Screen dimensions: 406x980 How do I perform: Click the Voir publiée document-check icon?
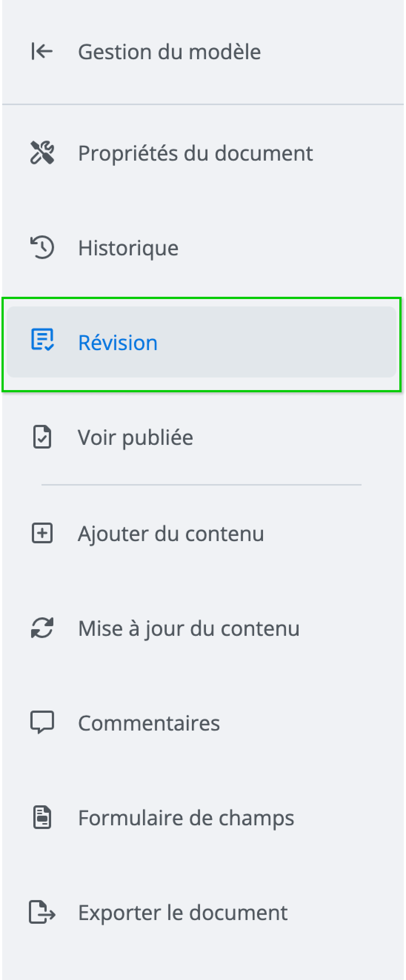click(x=42, y=437)
